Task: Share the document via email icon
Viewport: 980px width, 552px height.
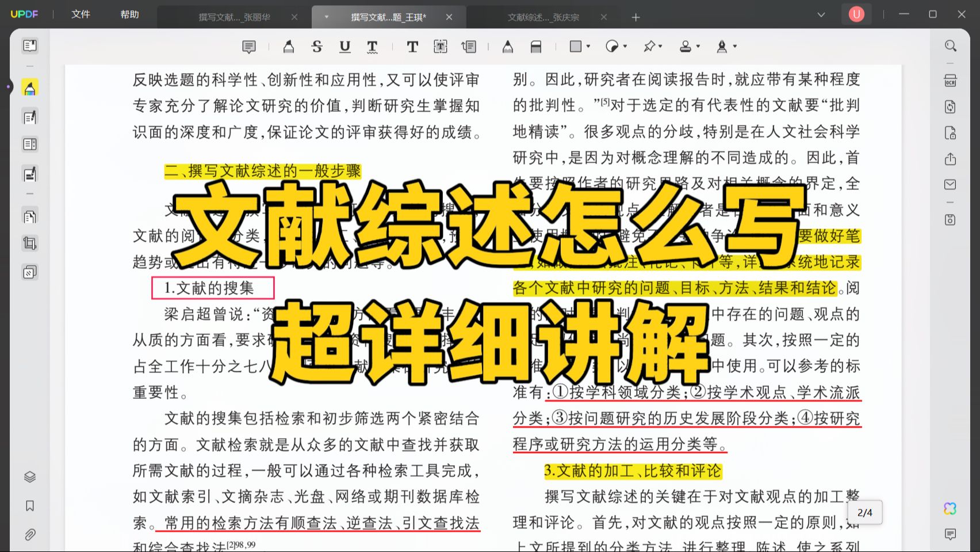Action: (950, 185)
